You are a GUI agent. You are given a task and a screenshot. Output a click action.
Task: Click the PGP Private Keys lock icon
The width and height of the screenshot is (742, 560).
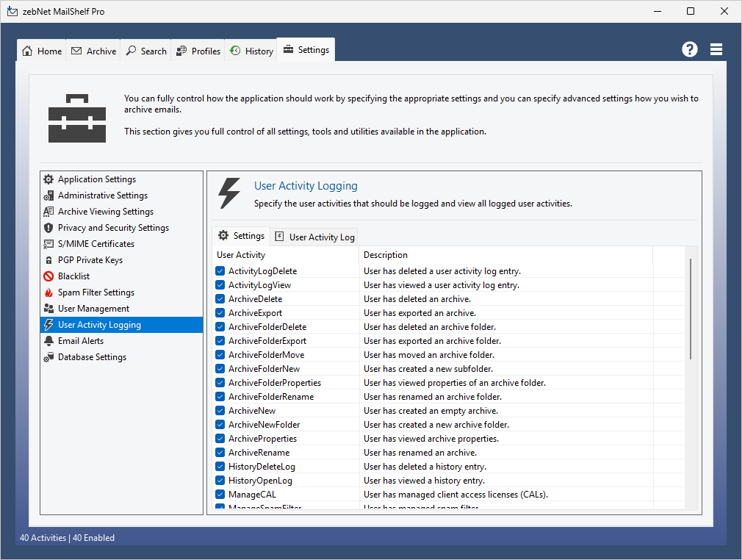(48, 260)
